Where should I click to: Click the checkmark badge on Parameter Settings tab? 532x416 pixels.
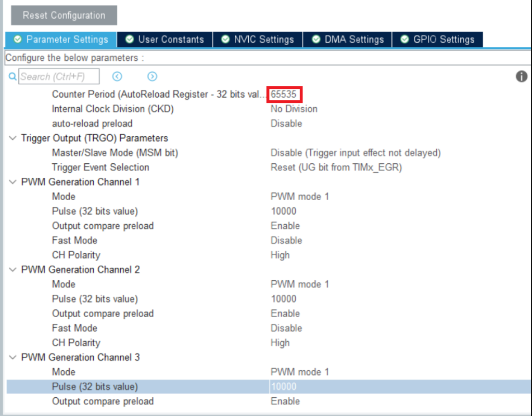point(16,39)
